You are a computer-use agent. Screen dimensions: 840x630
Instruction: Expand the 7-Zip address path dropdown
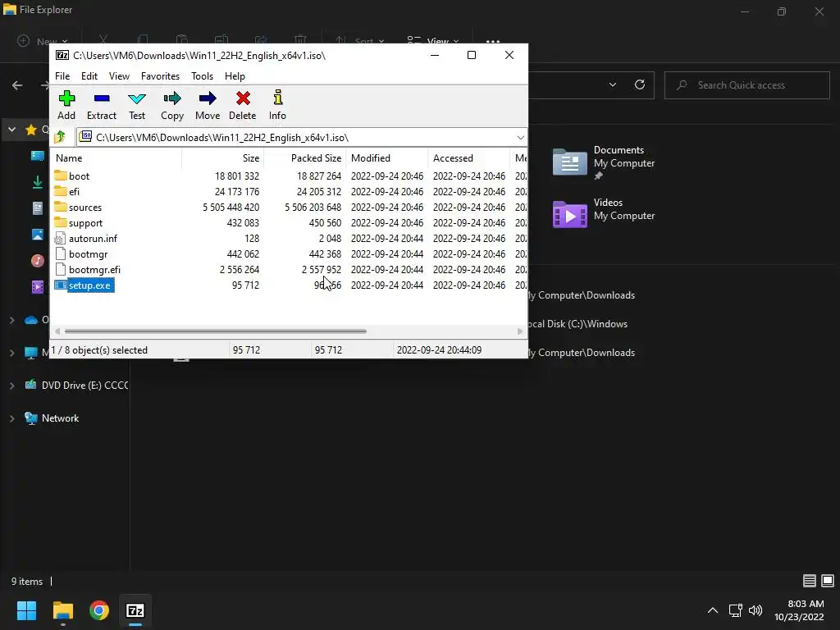(520, 138)
